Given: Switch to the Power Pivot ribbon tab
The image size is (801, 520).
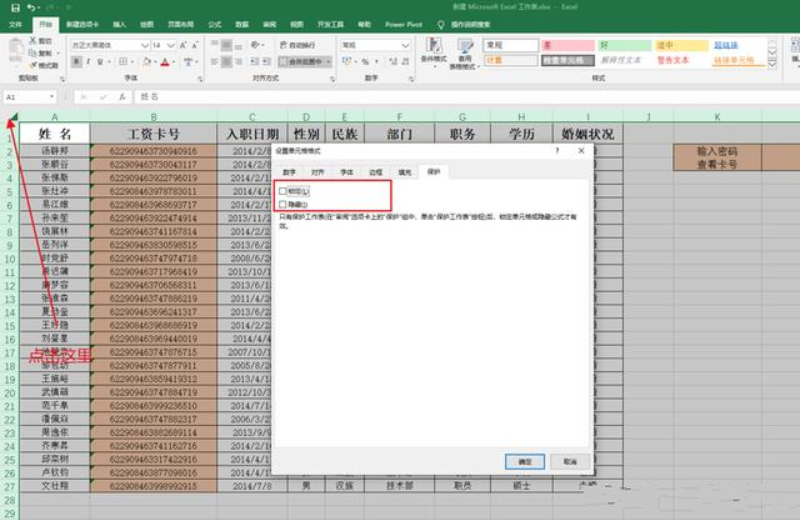Looking at the screenshot, I should tap(404, 25).
